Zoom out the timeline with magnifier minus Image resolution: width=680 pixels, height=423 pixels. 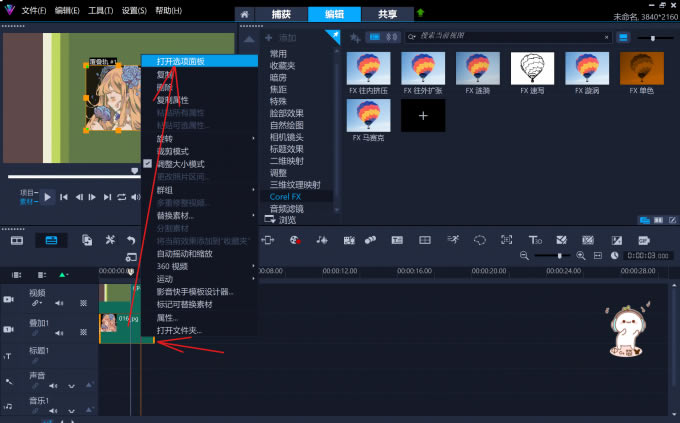tap(524, 256)
